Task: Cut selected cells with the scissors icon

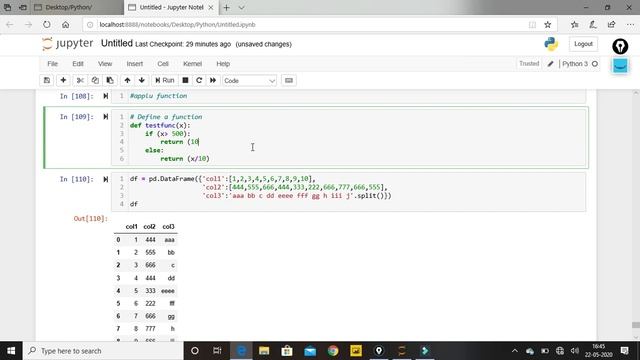Action: [80, 80]
